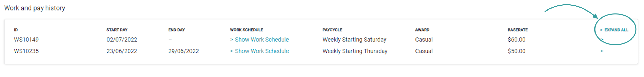Click the Start Day column header

point(117,30)
